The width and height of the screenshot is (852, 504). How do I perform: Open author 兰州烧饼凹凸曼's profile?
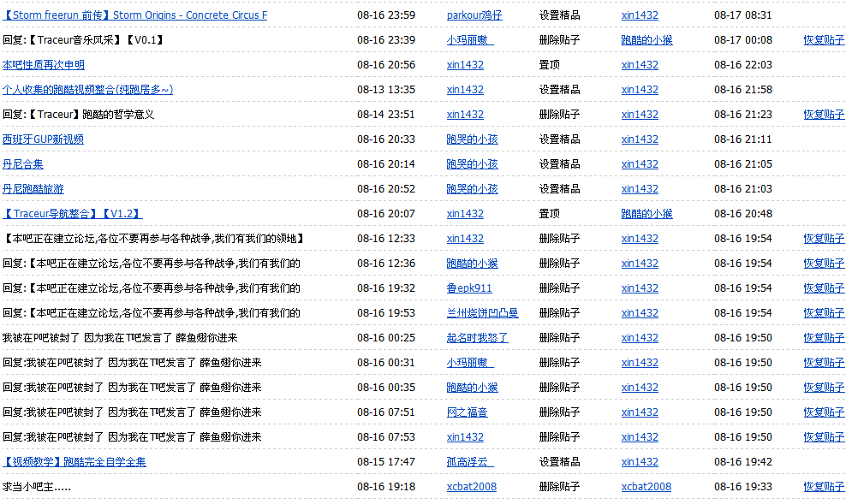(482, 313)
